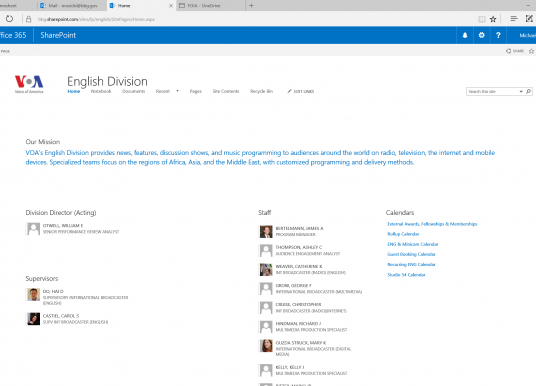Click the Share button in page ribbon
This screenshot has height=386, width=536.
515,51
